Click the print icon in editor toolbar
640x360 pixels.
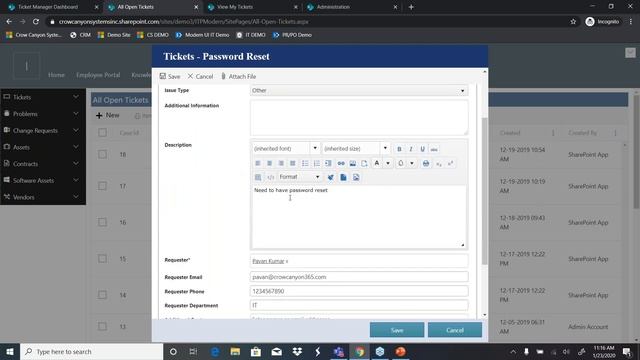pyautogui.click(x=426, y=163)
